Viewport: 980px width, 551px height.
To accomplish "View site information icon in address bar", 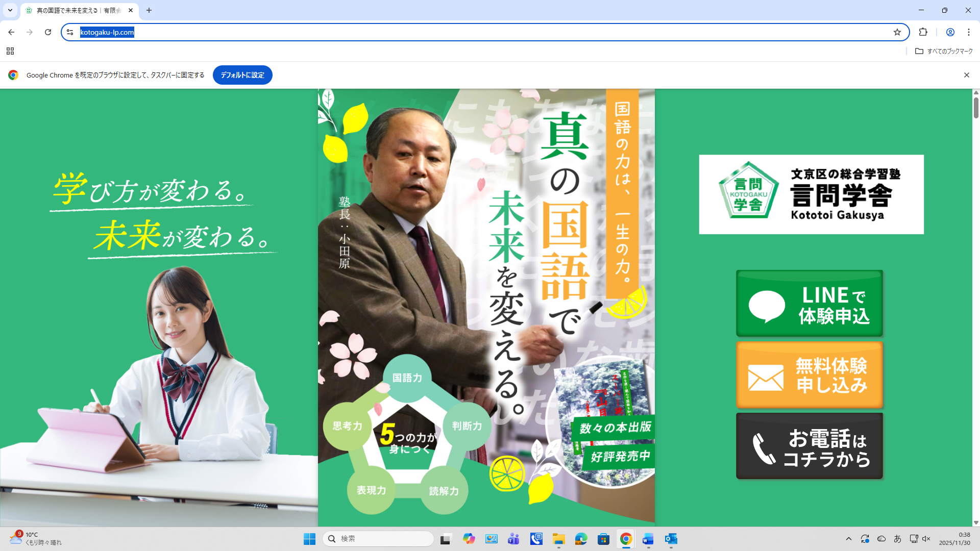I will [70, 32].
